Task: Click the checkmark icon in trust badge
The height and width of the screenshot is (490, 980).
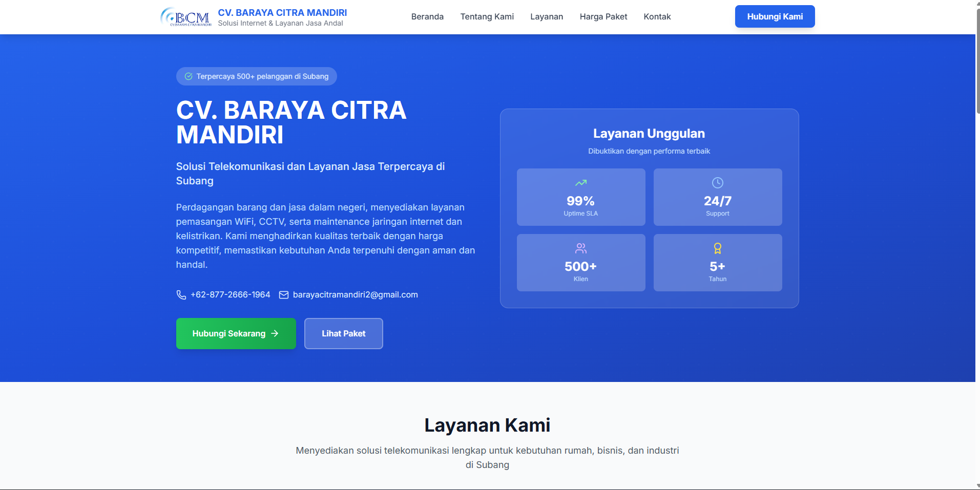Action: pos(189,76)
